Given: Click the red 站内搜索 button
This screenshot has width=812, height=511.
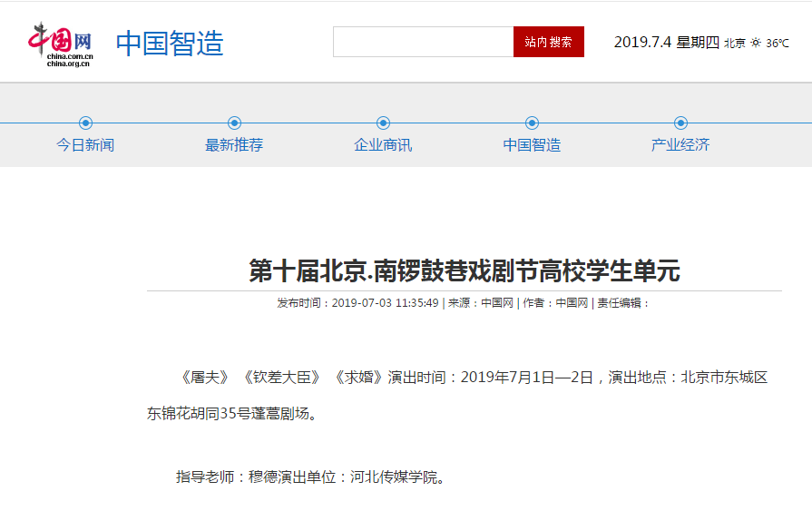Looking at the screenshot, I should [548, 42].
